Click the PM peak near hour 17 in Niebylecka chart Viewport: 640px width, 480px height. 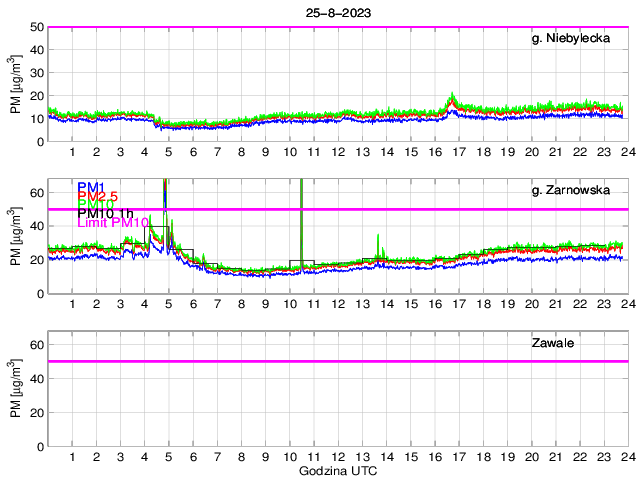tap(453, 97)
